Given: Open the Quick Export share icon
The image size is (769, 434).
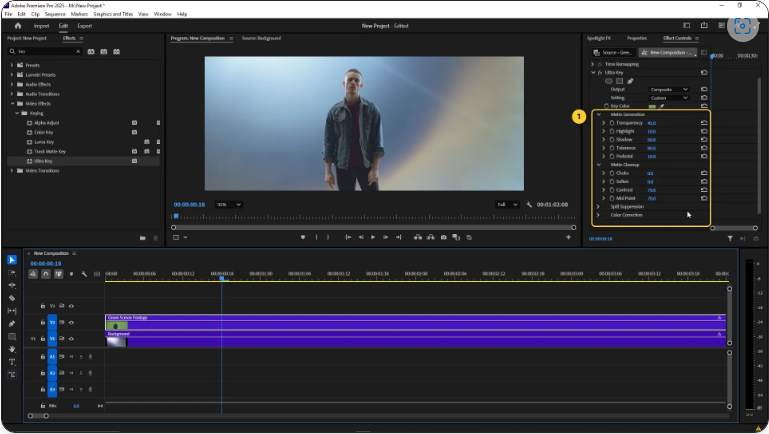Looking at the screenshot, I should pyautogui.click(x=704, y=26).
